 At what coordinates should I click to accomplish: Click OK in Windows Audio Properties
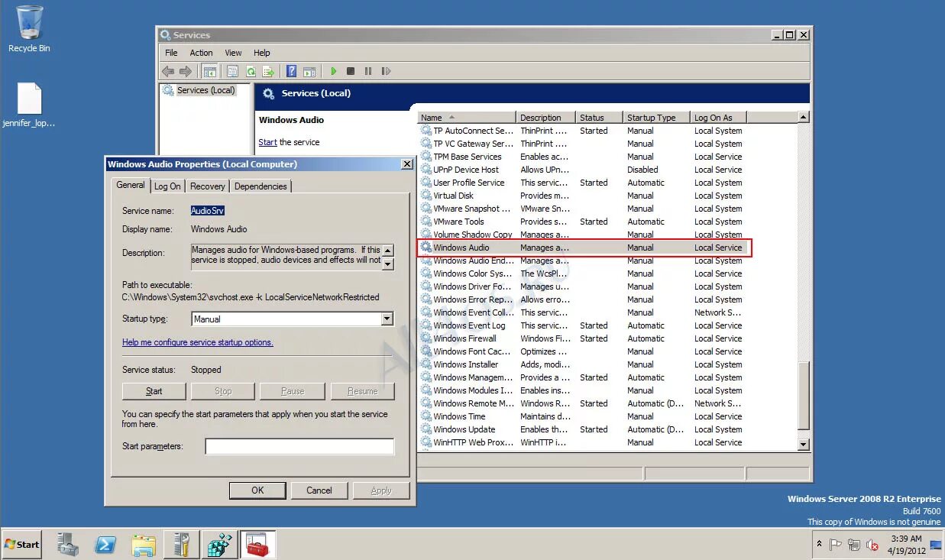tap(257, 490)
